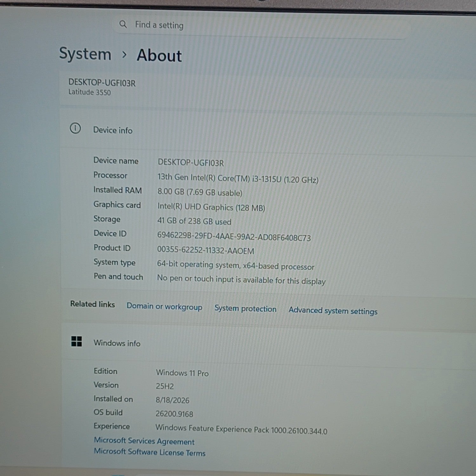The height and width of the screenshot is (476, 476).
Task: Select the Device name value in Device info
Action: pyautogui.click(x=191, y=163)
